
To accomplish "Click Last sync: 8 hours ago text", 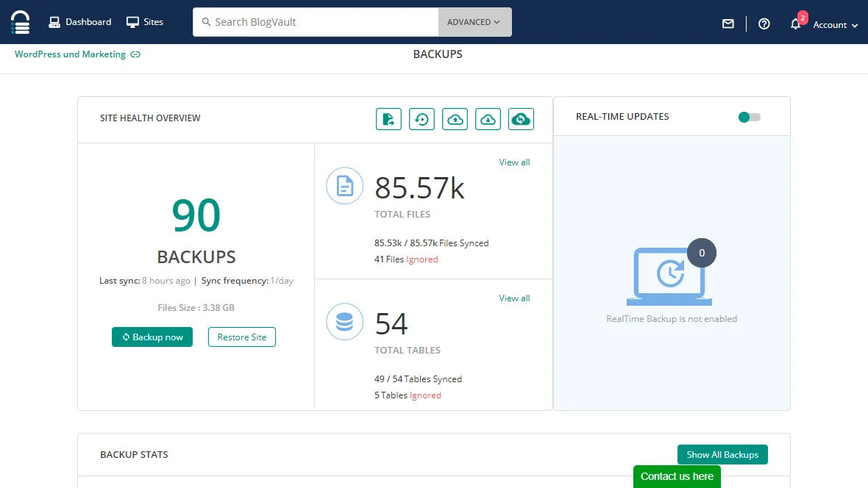I will tap(144, 281).
